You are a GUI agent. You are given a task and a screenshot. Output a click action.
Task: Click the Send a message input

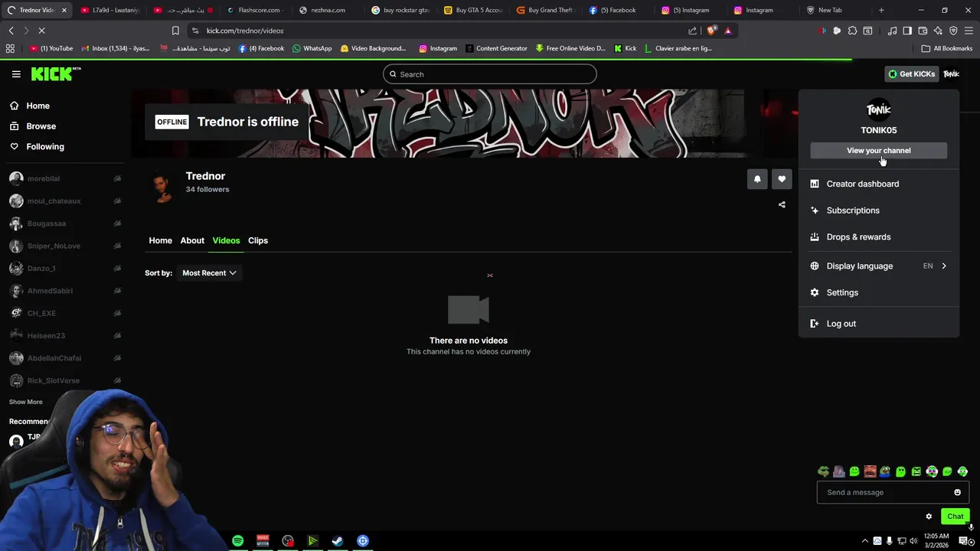coord(893,492)
